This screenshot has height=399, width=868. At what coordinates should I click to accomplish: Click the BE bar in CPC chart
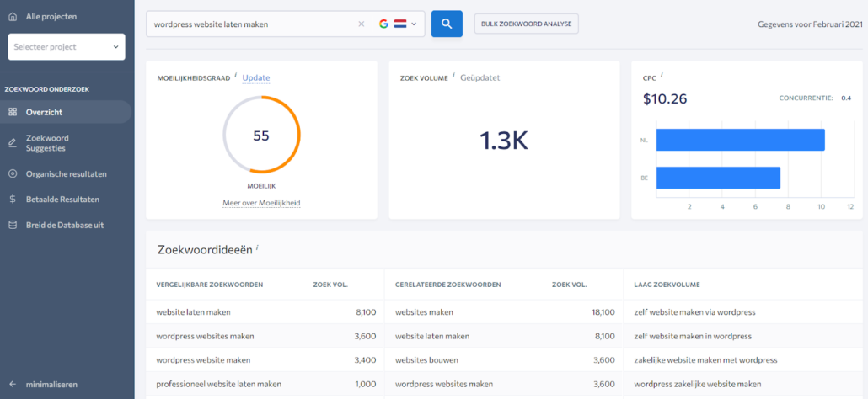pos(719,178)
